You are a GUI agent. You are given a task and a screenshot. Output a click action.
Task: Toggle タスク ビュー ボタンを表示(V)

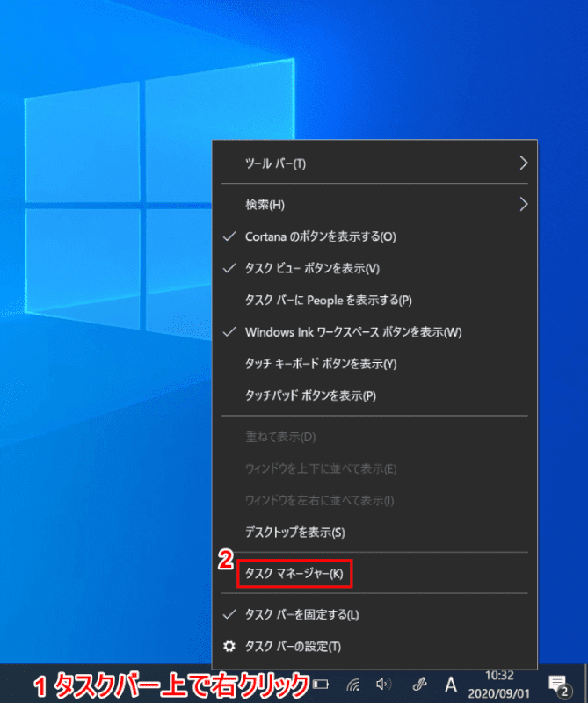point(374,268)
